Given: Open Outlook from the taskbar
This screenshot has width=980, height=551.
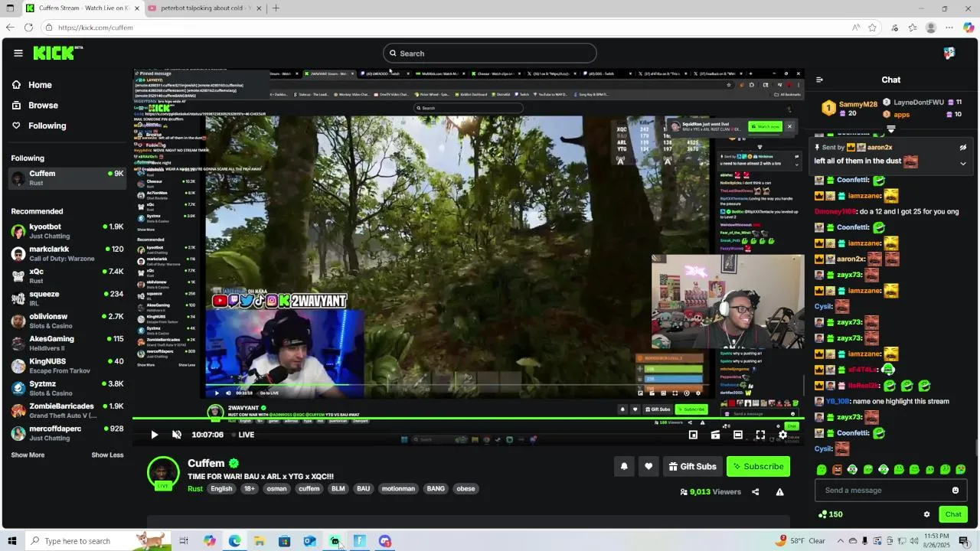Looking at the screenshot, I should 309,541.
